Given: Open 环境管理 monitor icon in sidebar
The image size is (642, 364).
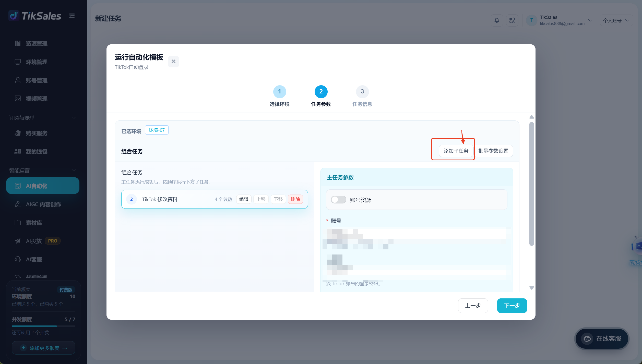Looking at the screenshot, I should [18, 62].
